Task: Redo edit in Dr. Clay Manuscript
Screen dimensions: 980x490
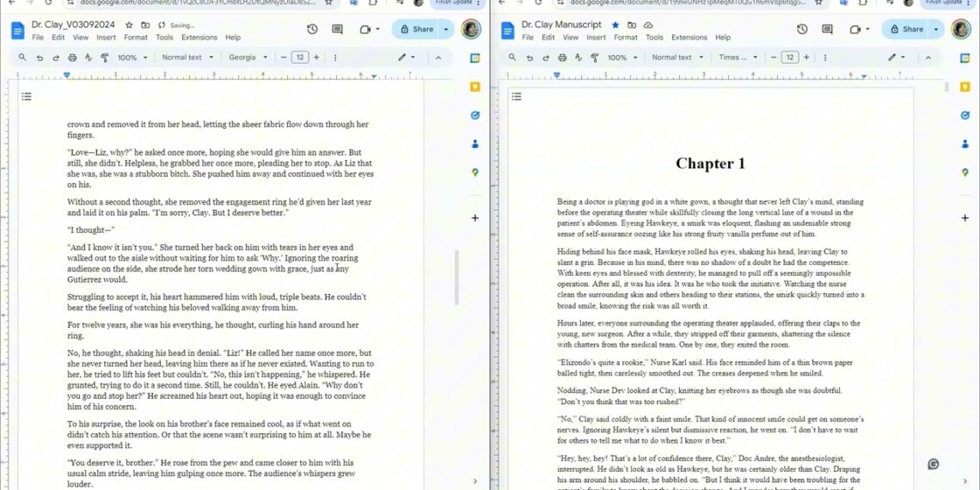Action: [546, 58]
